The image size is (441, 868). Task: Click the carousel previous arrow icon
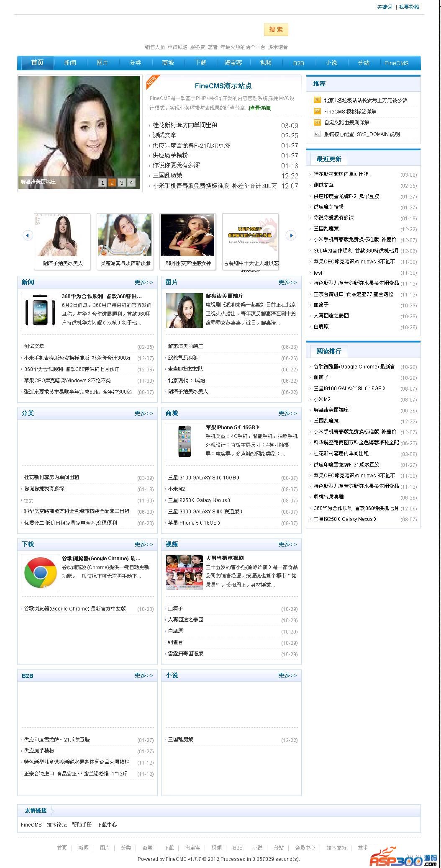(x=28, y=235)
